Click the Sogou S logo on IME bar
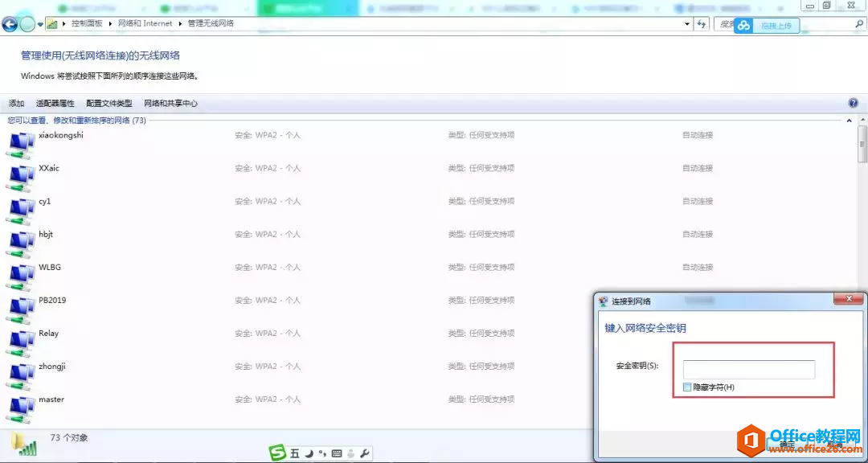Screen dimensions: 868x463 (278, 453)
